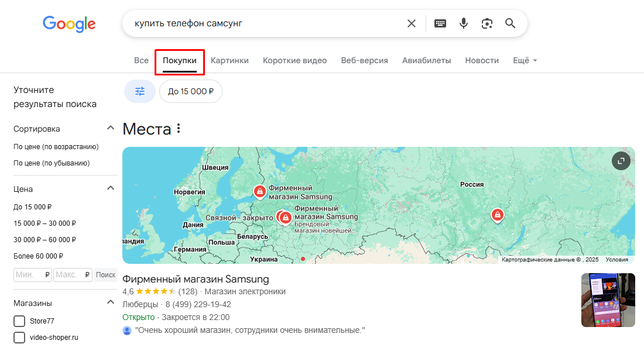Expand the map to fullscreen

(621, 160)
